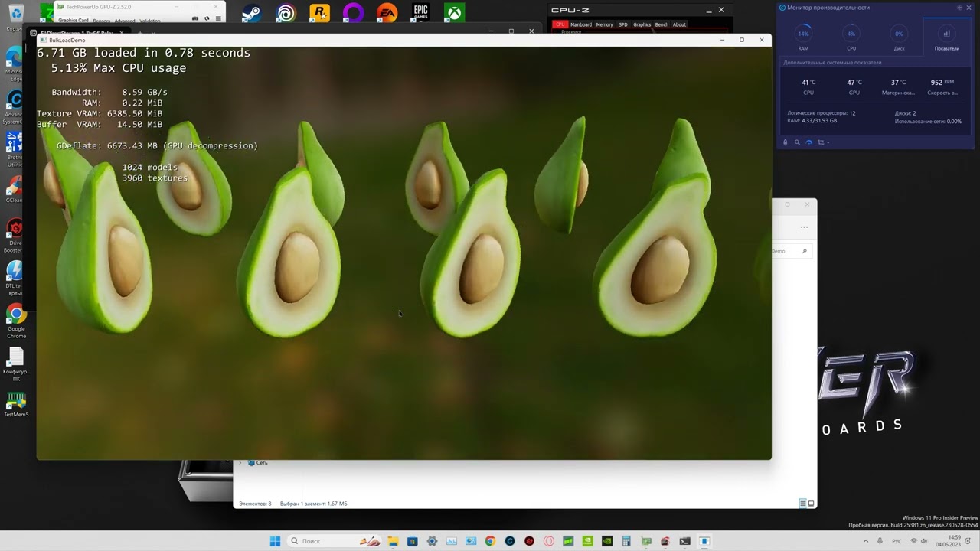Show hidden system tray icons
The width and height of the screenshot is (980, 551).
[864, 541]
